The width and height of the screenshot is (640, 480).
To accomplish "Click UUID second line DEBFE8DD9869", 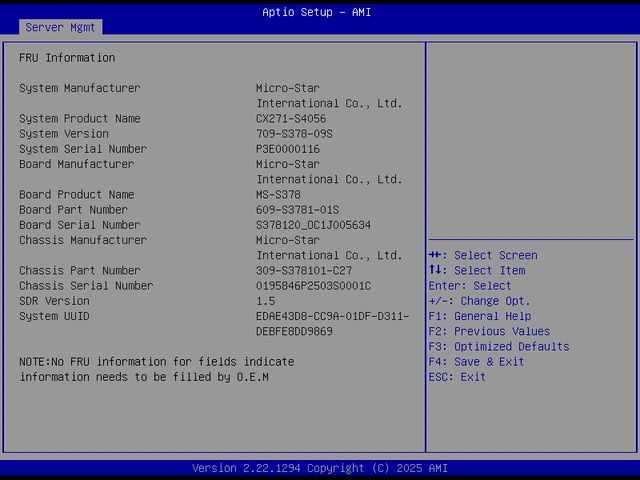I will click(294, 331).
